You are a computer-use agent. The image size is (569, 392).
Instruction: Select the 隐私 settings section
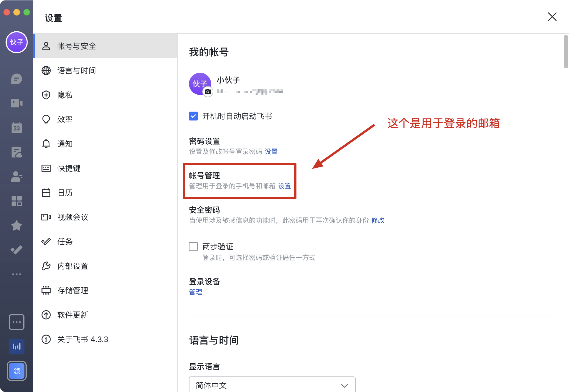[x=65, y=95]
